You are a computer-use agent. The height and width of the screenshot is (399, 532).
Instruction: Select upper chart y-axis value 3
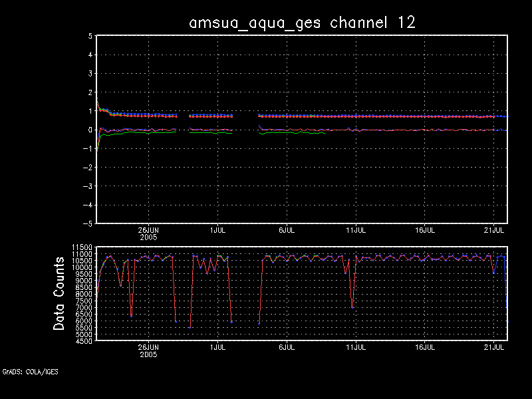(90, 74)
